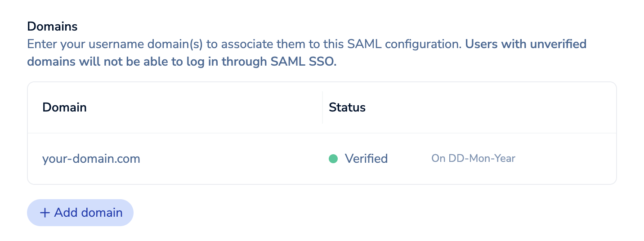Click the Domain column header
644x241 pixels.
coord(64,107)
